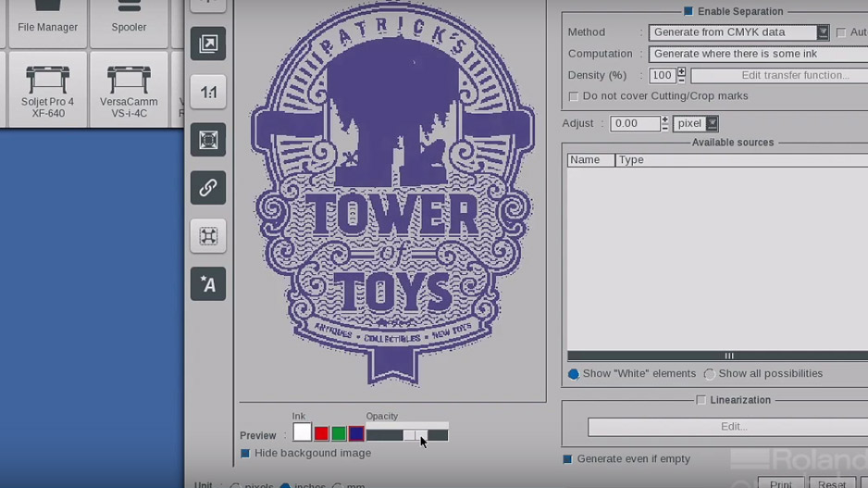Open the Spooler
The width and height of the screenshot is (868, 488).
[x=129, y=20]
